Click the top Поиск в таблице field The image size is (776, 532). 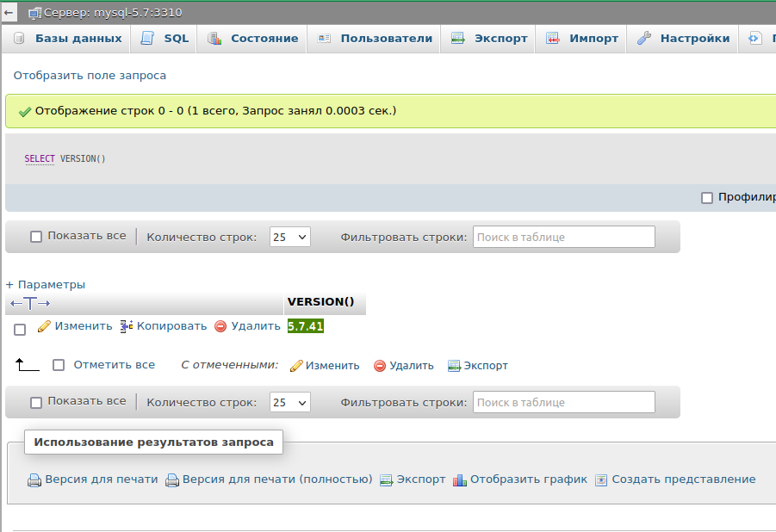click(563, 237)
